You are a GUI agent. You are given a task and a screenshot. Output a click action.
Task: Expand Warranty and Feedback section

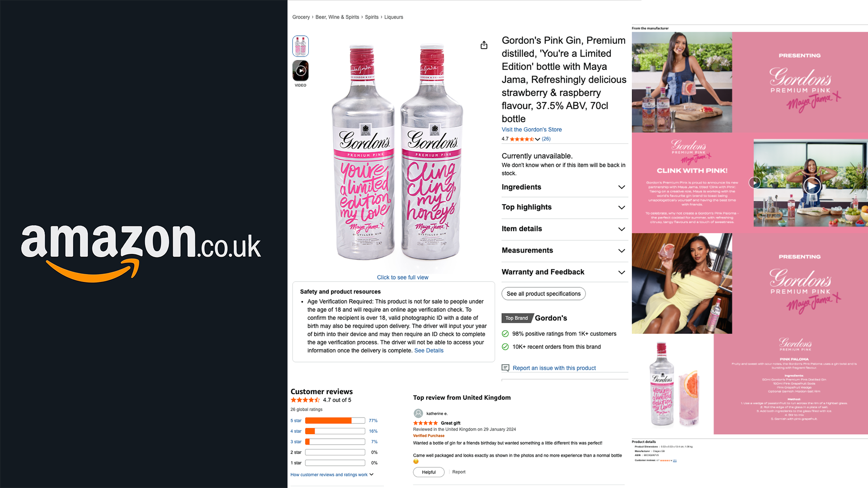(564, 272)
